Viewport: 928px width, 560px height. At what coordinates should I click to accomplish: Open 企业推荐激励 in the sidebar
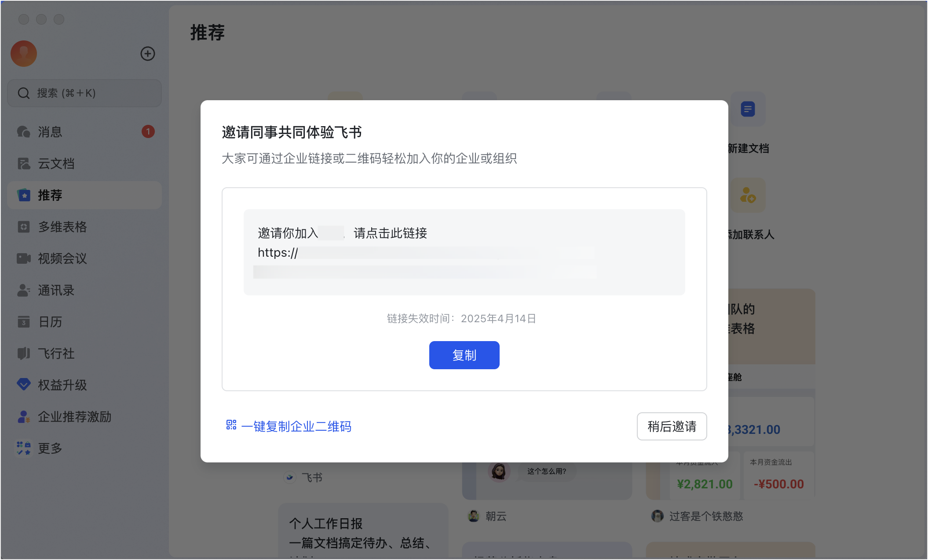(84, 417)
